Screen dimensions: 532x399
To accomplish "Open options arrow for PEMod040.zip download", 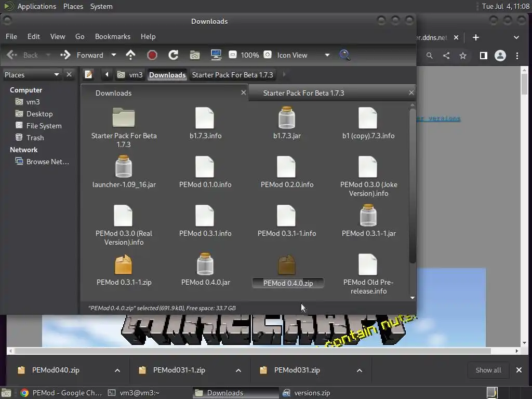I will pos(117,370).
